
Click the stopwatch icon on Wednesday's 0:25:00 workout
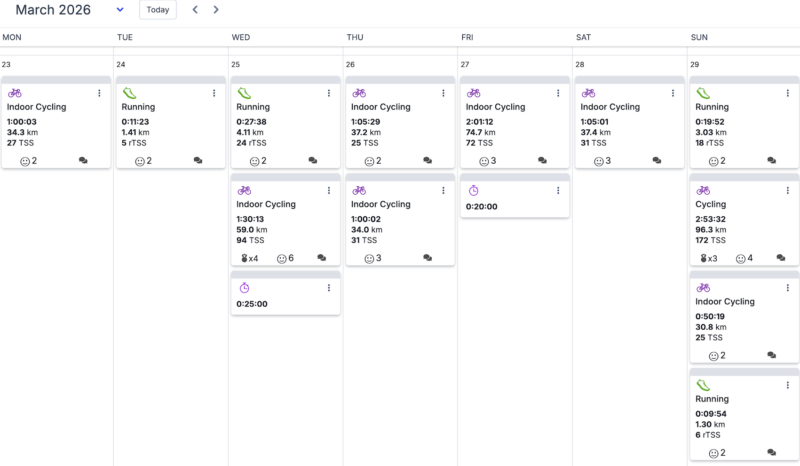click(x=244, y=287)
